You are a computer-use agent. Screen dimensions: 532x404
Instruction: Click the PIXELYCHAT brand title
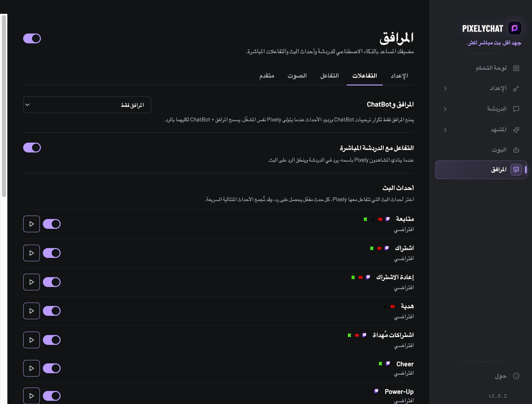[482, 29]
